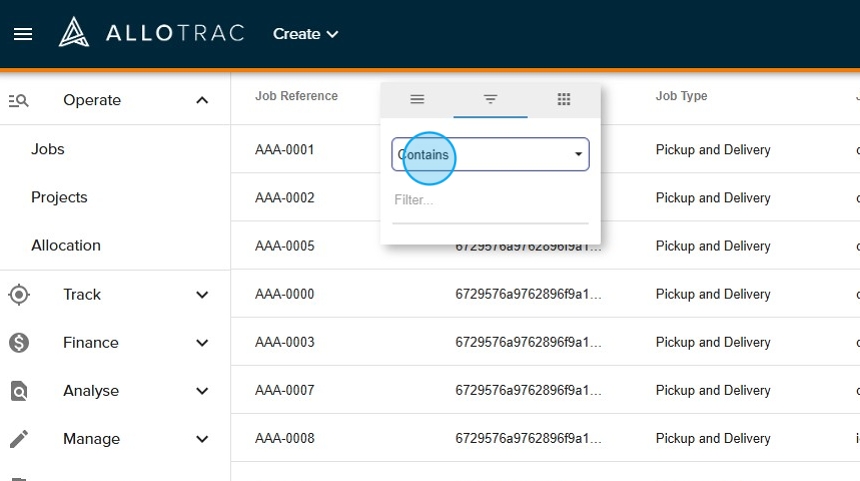
Task: Switch to the filter tab in popup
Action: click(490, 99)
